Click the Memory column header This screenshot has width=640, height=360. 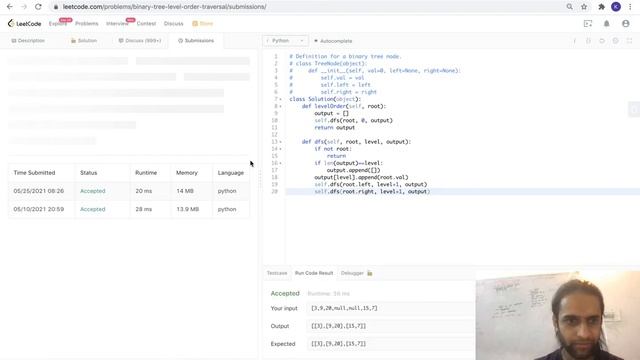[x=187, y=173]
